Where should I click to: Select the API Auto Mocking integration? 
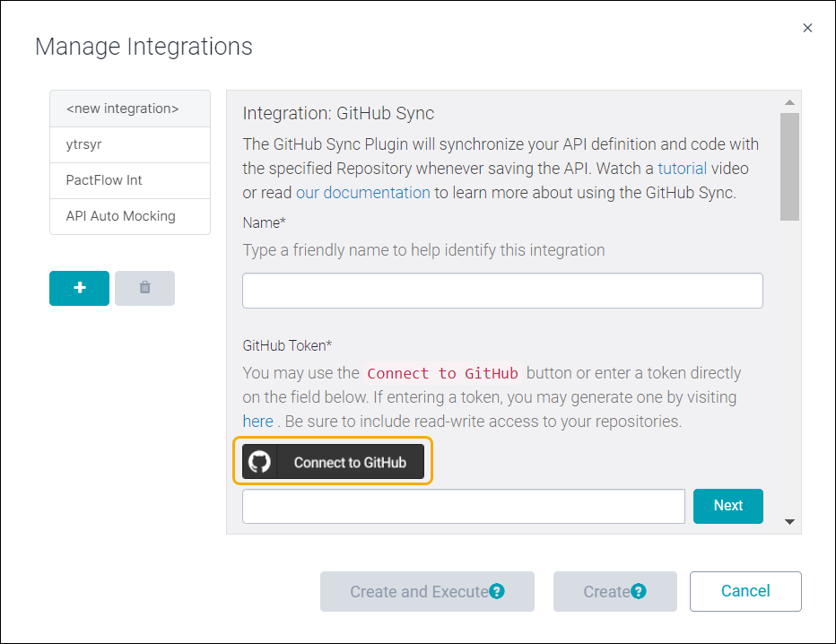tap(129, 216)
